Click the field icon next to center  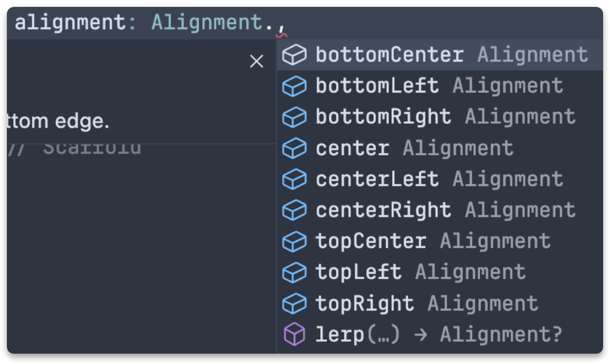(295, 148)
